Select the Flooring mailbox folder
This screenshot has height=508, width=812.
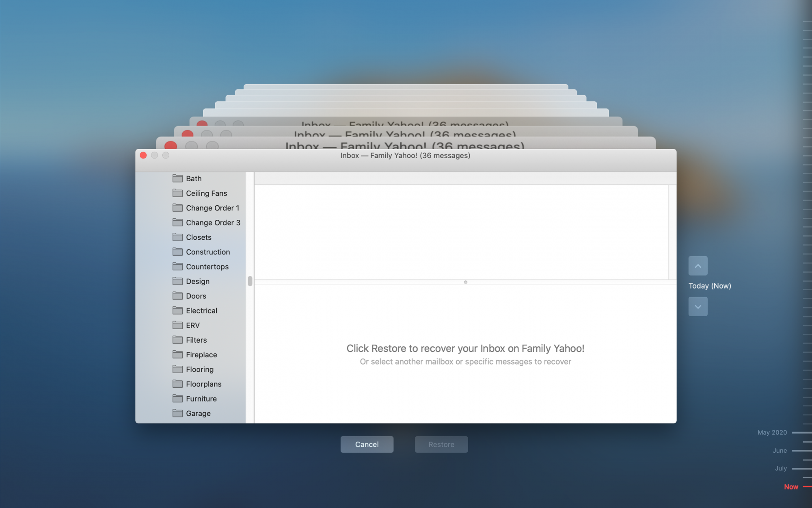[x=199, y=369]
